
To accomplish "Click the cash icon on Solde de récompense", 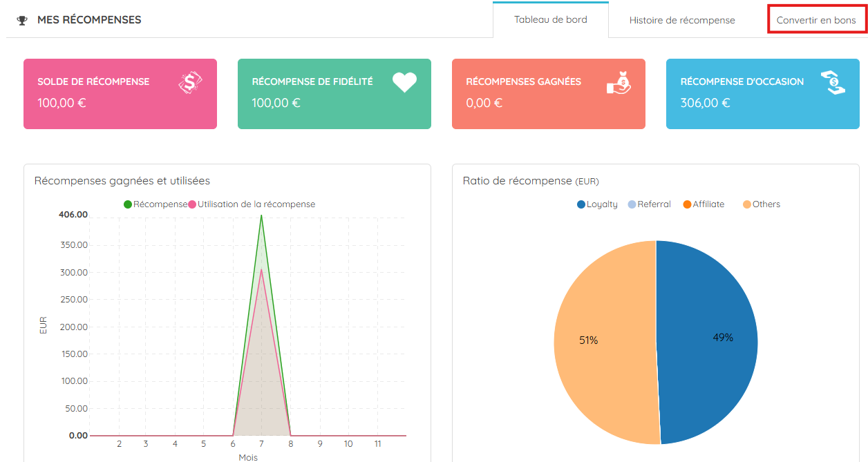I will (190, 83).
